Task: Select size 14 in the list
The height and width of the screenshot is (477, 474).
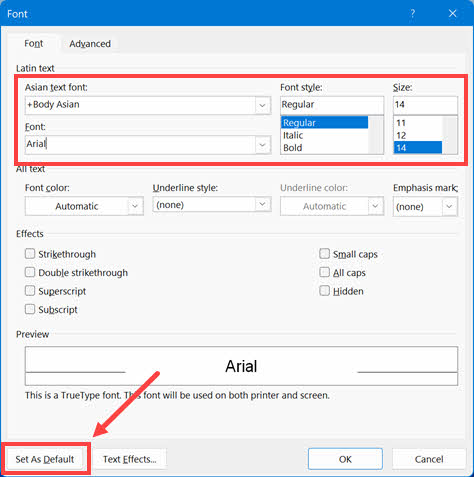Action: pyautogui.click(x=418, y=148)
